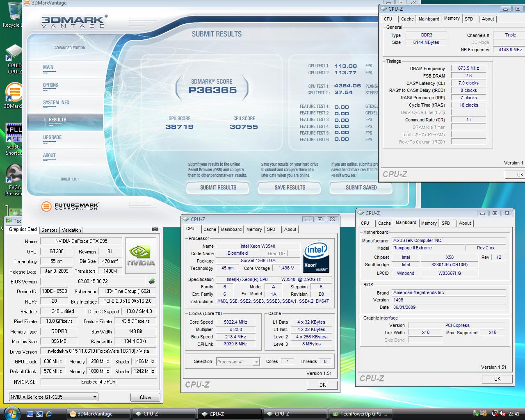Click the 3DMarkVantage title bar icon

click(27, 3)
